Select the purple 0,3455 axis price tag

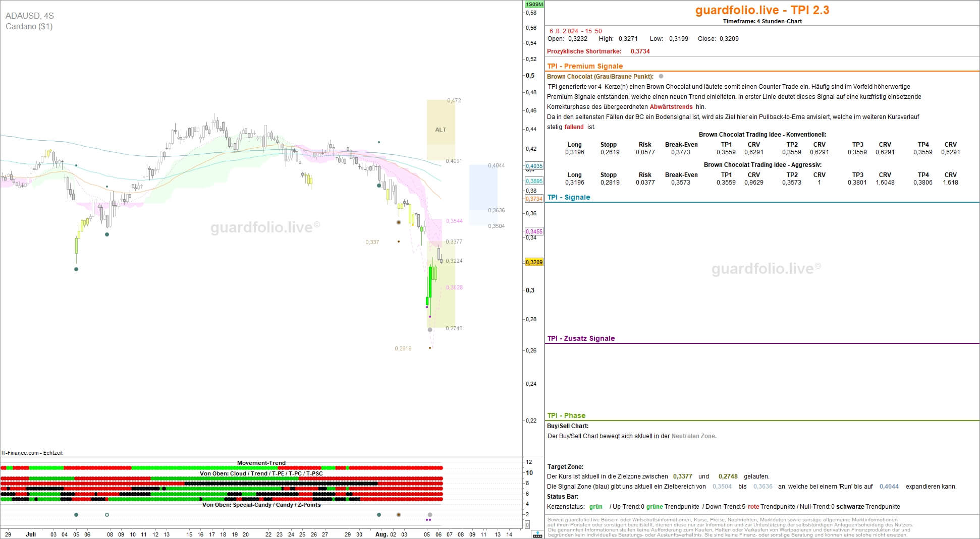pos(534,232)
